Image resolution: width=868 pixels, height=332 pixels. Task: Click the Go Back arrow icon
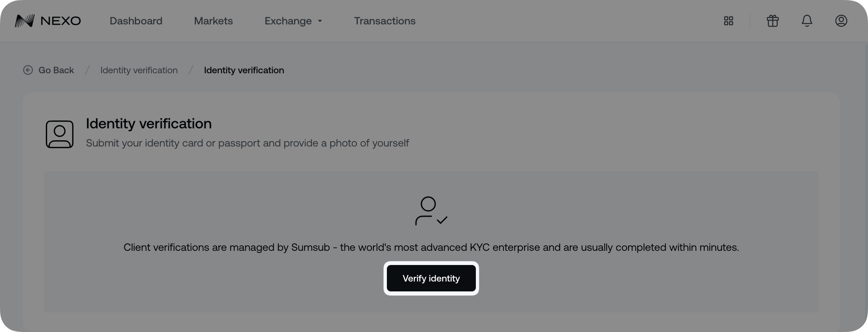[x=28, y=70]
